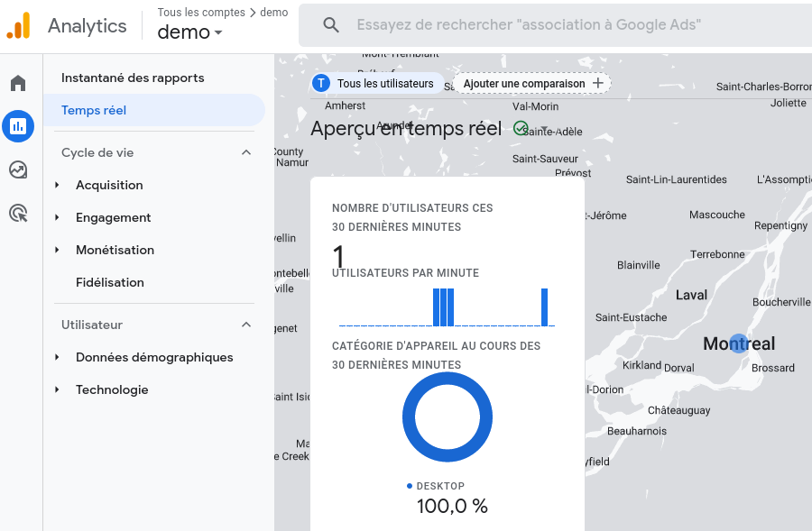Click Tous les utilisateurs chip
This screenshot has width=812, height=531.
tap(377, 83)
